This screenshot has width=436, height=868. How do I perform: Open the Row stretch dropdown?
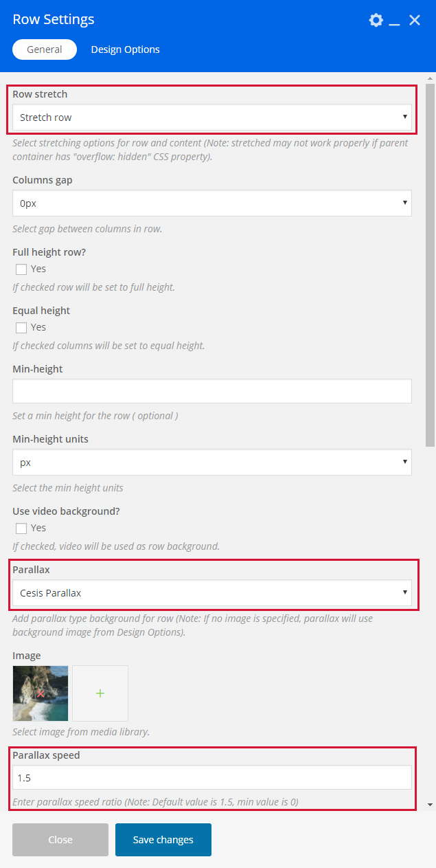211,118
